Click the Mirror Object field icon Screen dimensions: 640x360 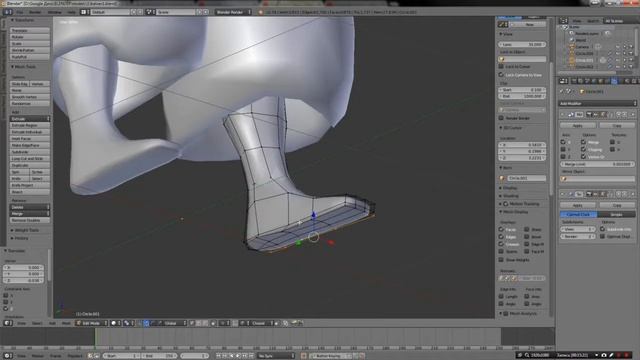[x=564, y=179]
